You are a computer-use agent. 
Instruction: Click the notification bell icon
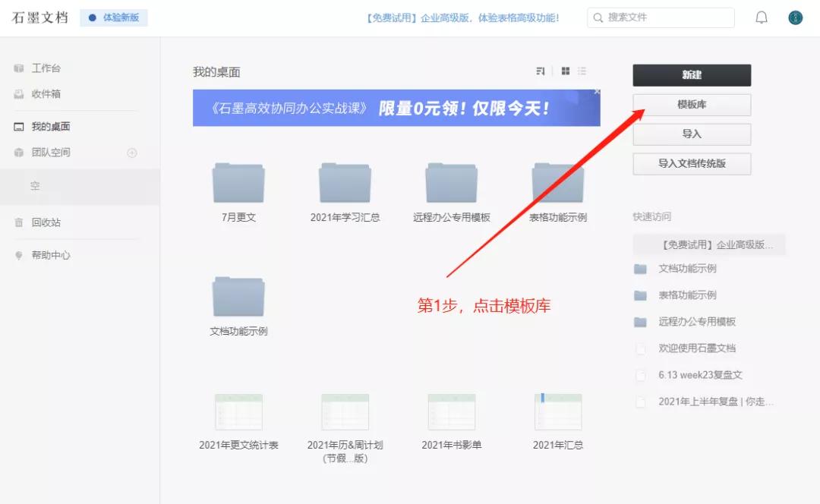pos(761,17)
